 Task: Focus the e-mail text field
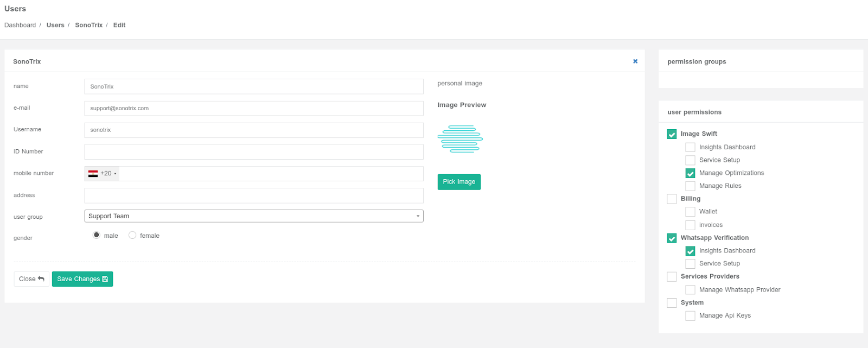coord(253,109)
